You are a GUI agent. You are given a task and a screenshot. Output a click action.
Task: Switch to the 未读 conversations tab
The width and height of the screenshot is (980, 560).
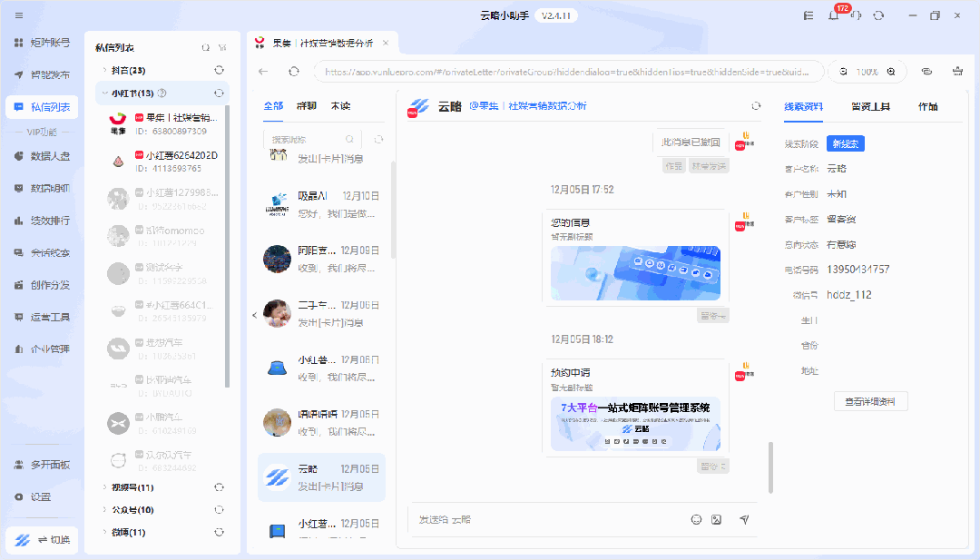point(341,106)
